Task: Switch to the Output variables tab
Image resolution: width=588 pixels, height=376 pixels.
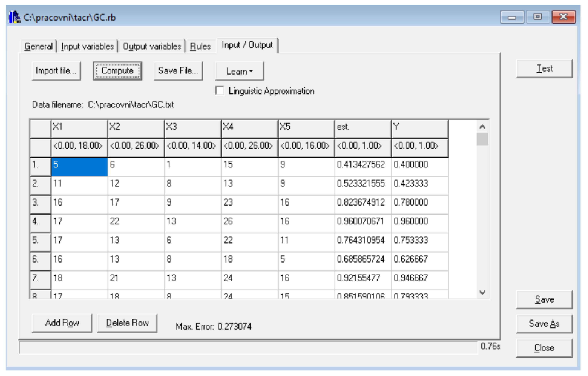Action: 152,46
